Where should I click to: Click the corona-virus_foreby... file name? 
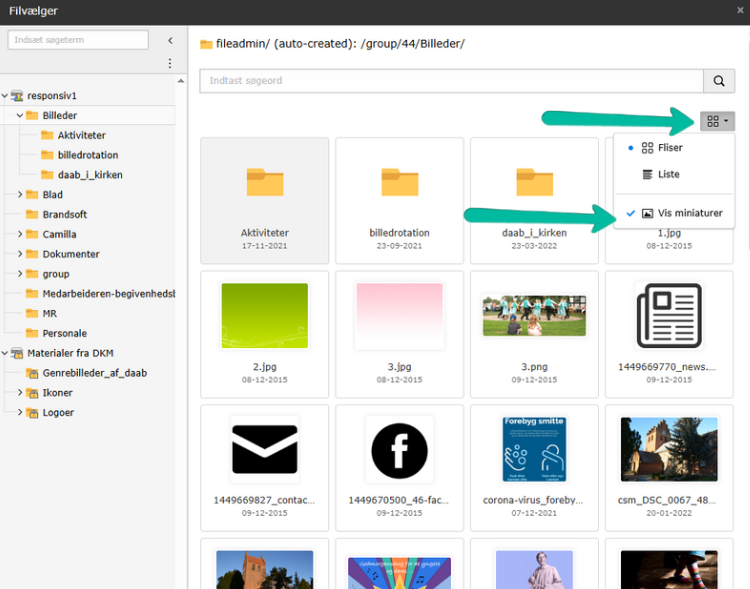click(533, 500)
